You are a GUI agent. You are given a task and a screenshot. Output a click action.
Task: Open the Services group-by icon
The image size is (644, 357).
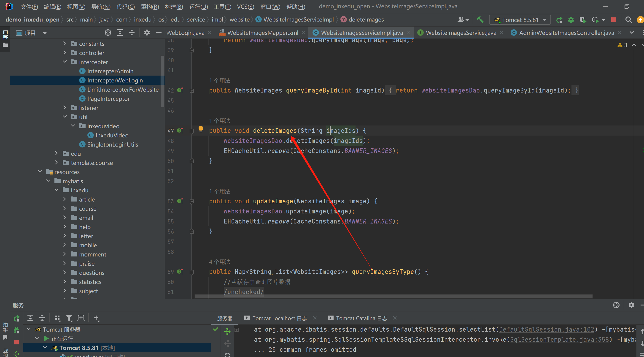(57, 318)
